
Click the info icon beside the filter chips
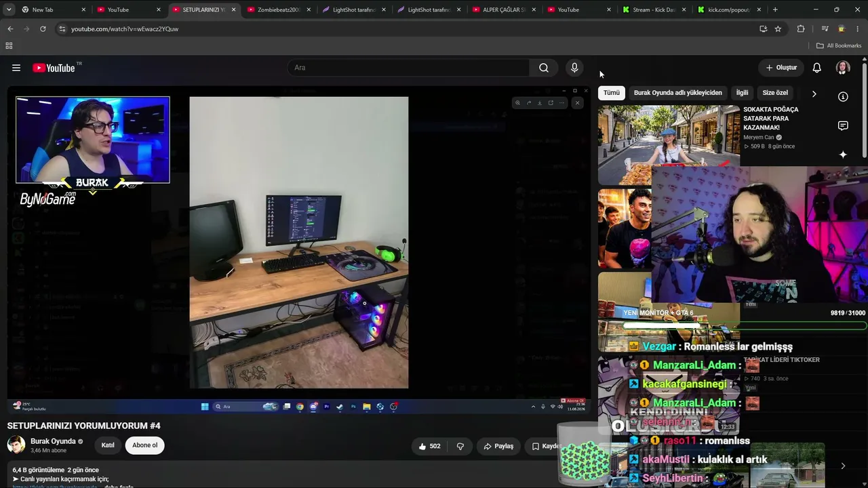pyautogui.click(x=843, y=96)
